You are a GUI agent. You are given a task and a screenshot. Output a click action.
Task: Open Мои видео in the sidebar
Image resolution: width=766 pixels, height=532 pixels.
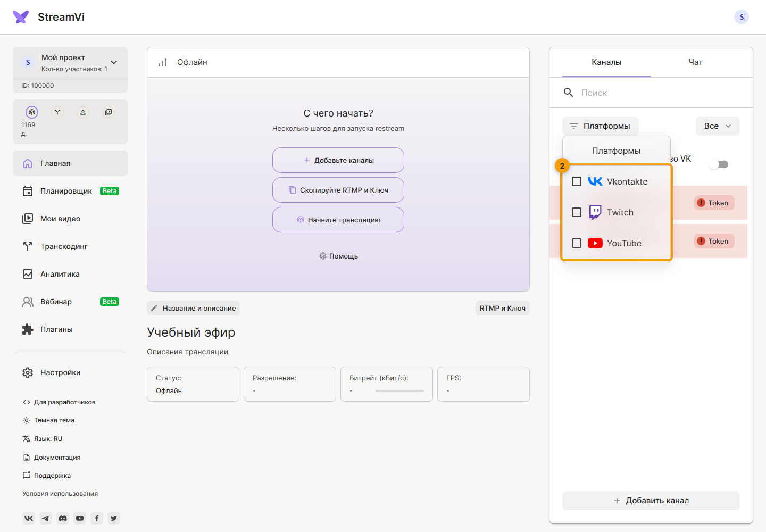(x=70, y=219)
